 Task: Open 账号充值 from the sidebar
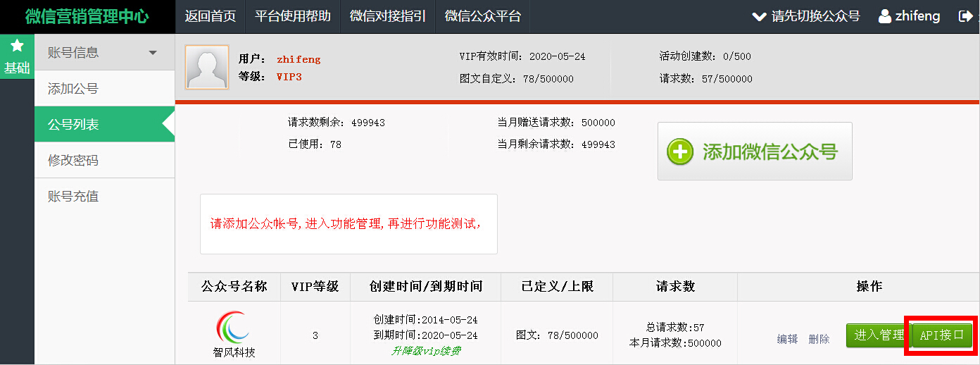point(73,197)
